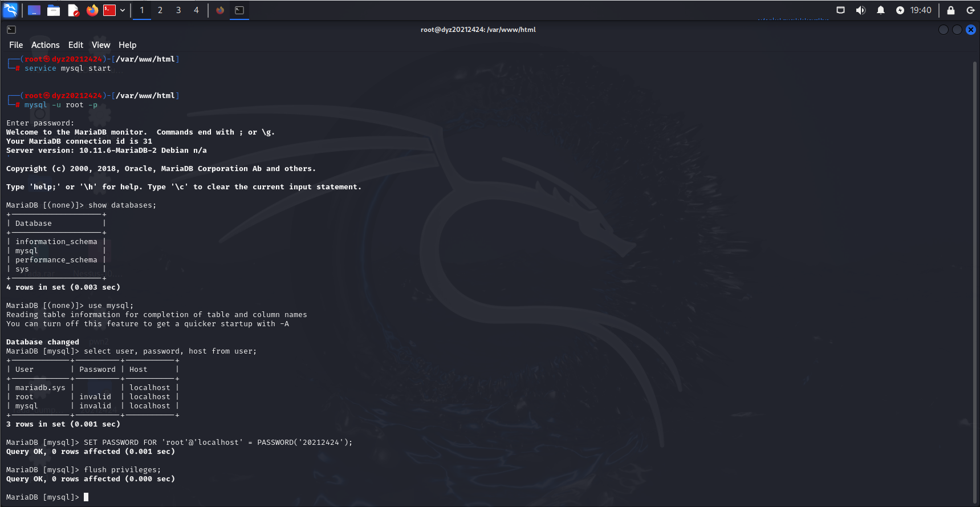Click 'information_schema' in the database list
980x507 pixels.
[56, 242]
